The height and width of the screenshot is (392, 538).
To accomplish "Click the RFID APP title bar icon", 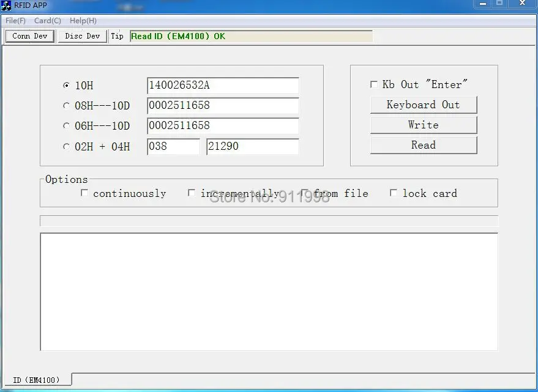I will (5, 6).
